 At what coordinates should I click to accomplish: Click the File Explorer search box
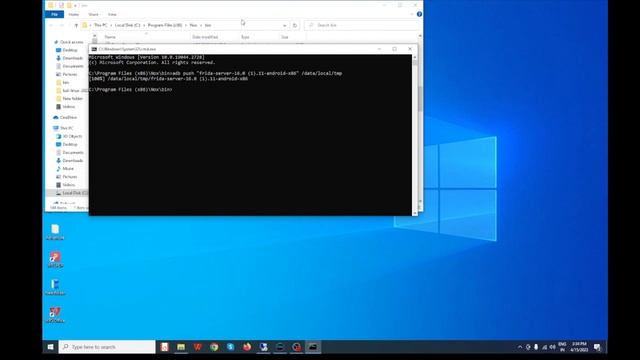(x=361, y=25)
